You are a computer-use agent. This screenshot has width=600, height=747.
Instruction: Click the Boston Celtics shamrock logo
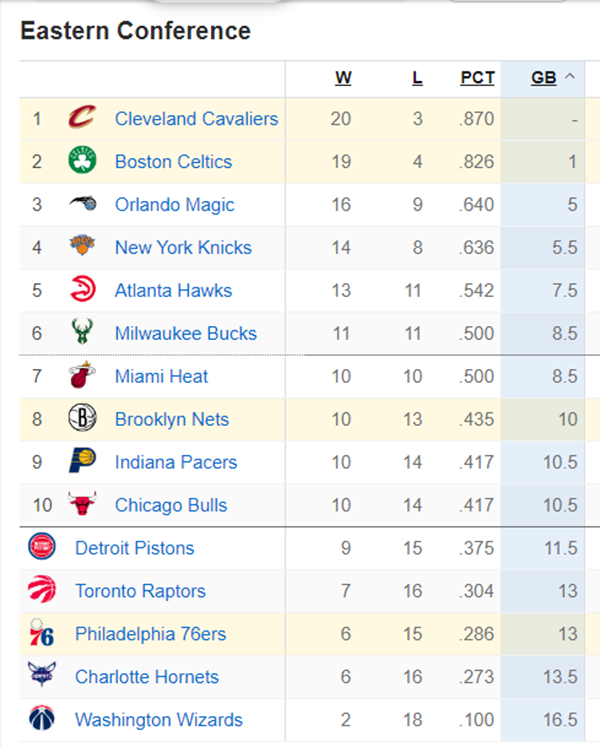[x=82, y=160]
